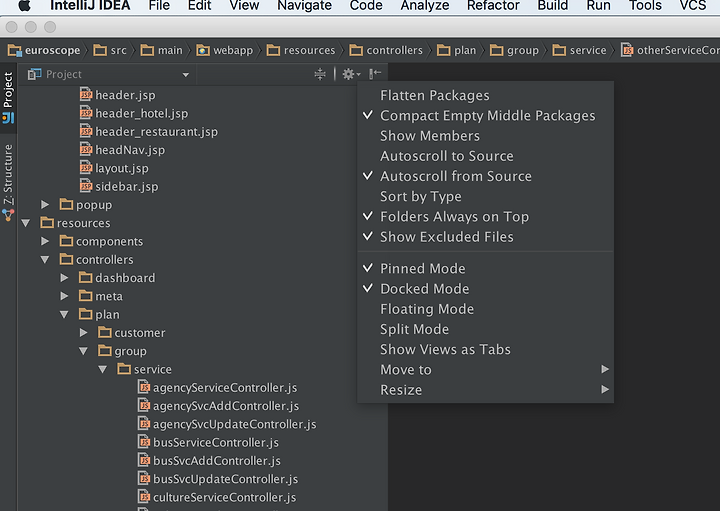Click the agencySvcAddController.js file icon
The image size is (720, 511).
pos(144,406)
